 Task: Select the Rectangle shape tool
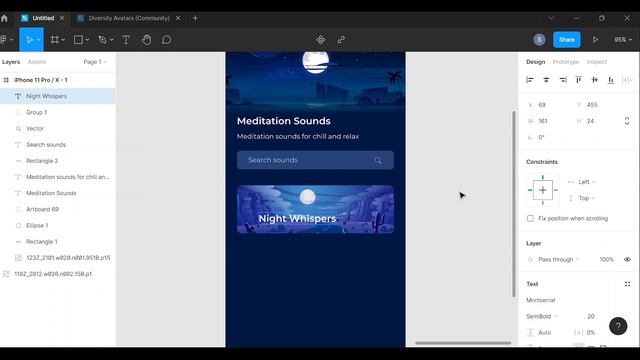pos(78,40)
